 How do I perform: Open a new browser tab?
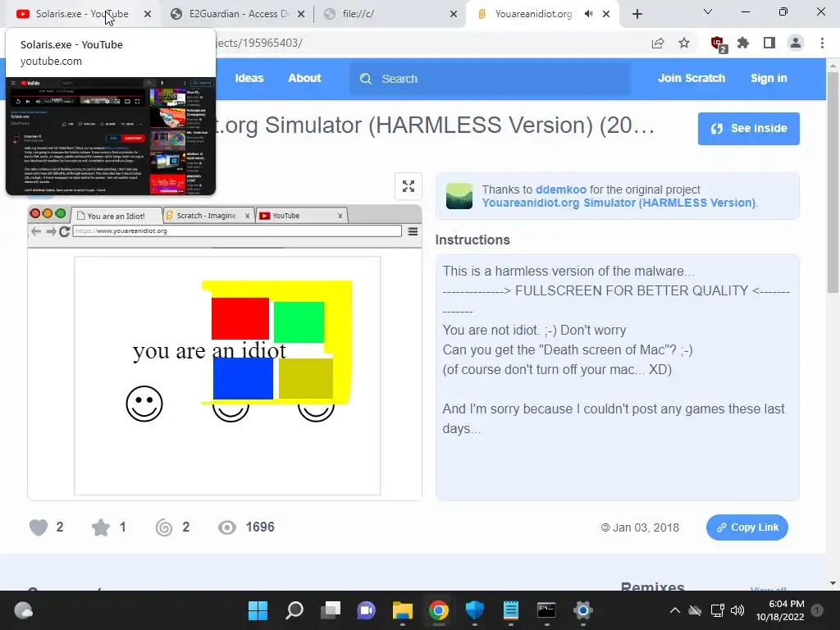[637, 14]
